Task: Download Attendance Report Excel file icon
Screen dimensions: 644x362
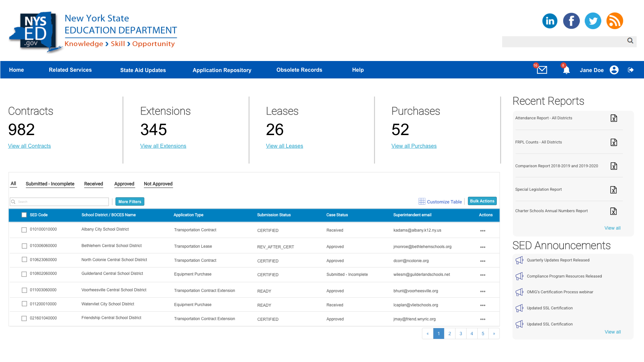Action: (613, 118)
